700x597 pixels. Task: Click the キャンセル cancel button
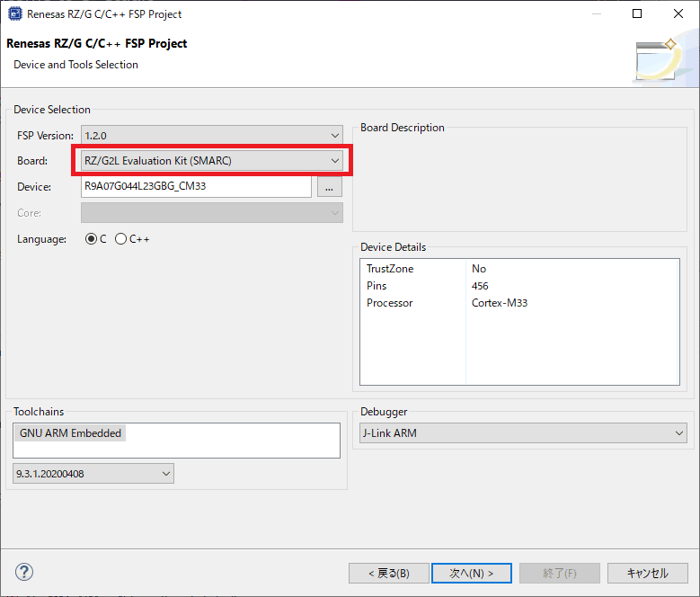[647, 573]
